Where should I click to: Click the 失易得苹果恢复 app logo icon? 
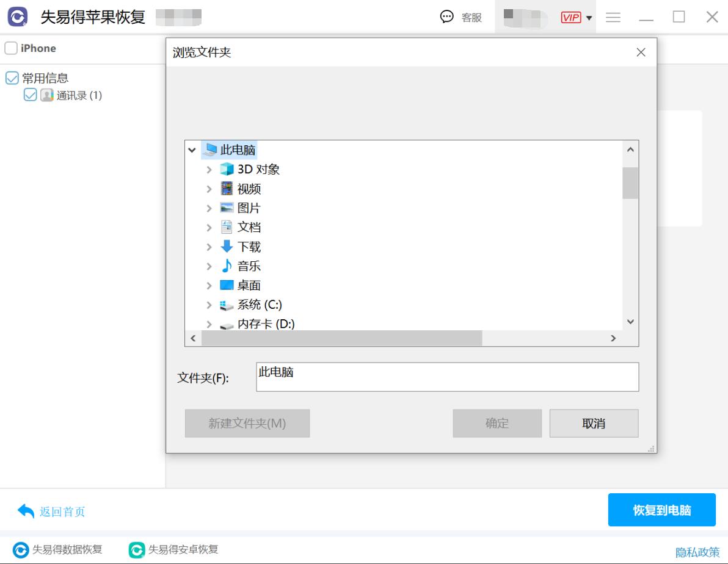click(18, 16)
